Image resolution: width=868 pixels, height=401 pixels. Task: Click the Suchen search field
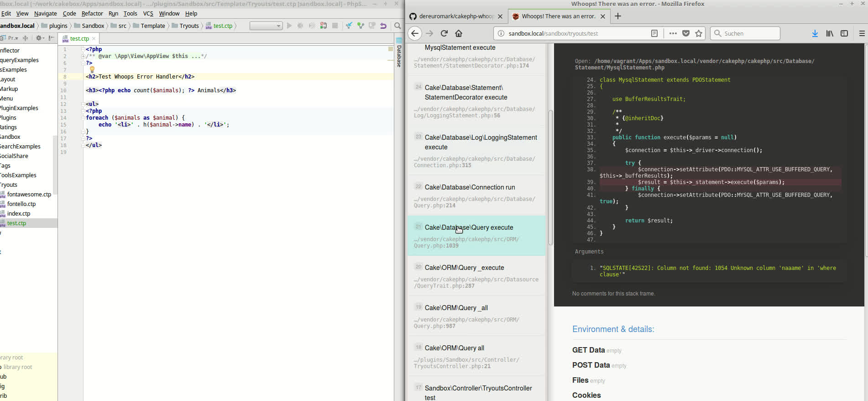click(x=748, y=33)
